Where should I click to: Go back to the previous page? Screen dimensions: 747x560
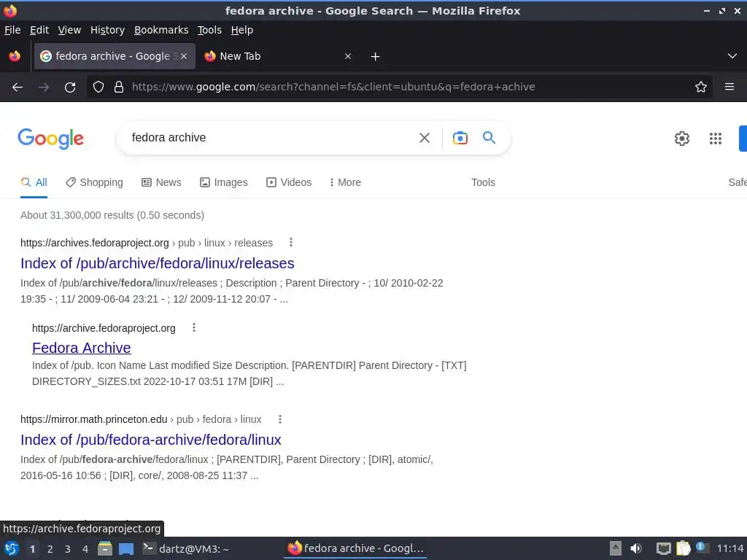click(x=18, y=87)
